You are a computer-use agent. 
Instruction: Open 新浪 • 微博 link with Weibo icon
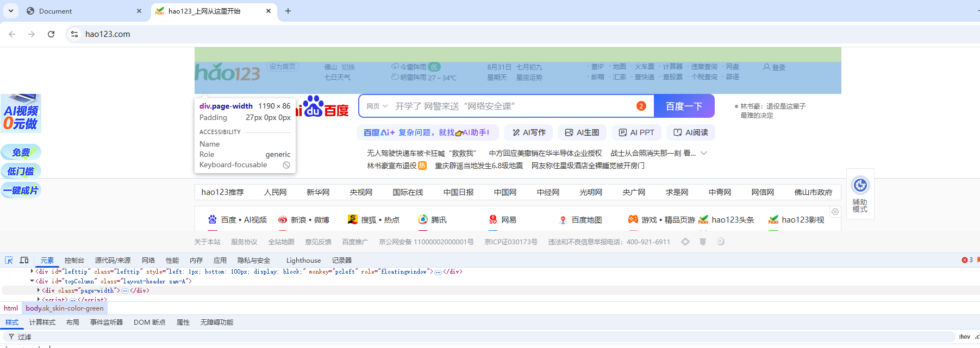pyautogui.click(x=304, y=220)
